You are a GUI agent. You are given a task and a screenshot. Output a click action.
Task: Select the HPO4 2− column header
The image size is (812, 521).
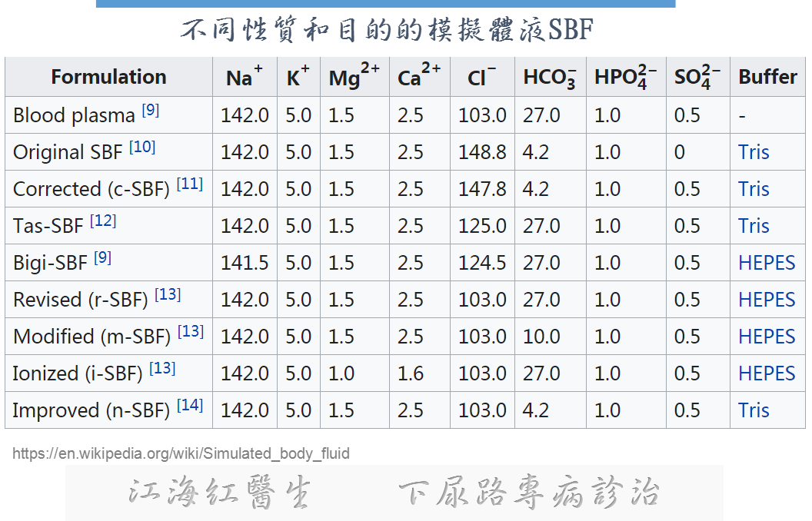pyautogui.click(x=626, y=77)
